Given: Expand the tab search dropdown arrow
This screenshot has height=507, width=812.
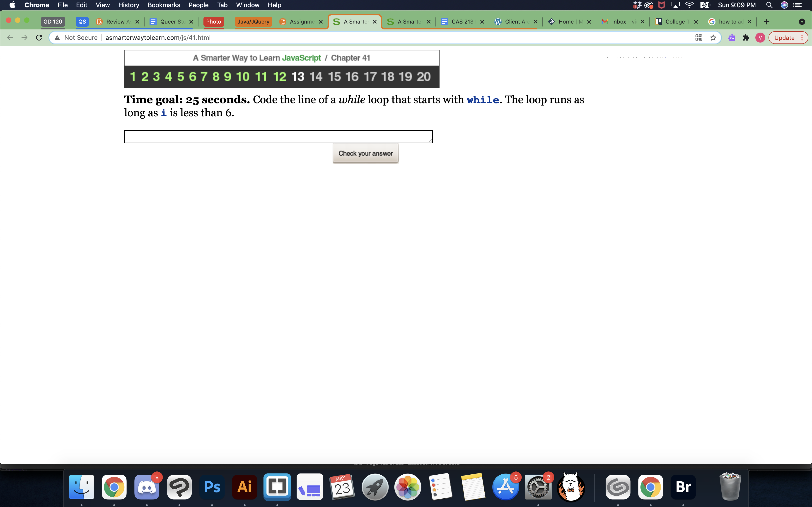Looking at the screenshot, I should [802, 22].
